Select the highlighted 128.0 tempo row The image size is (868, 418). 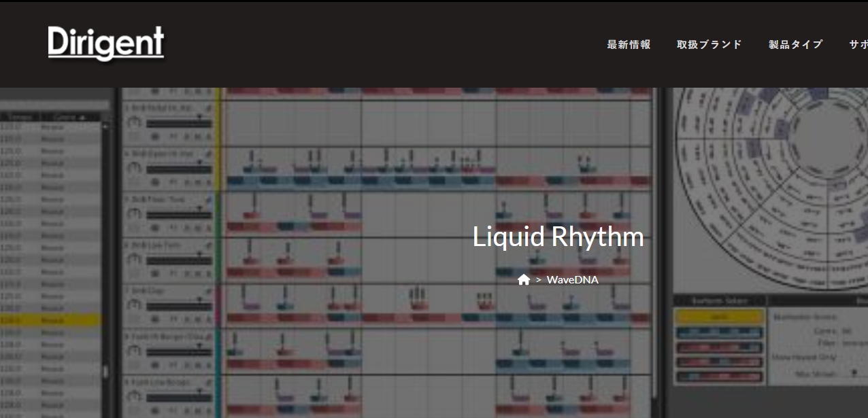coord(20,319)
